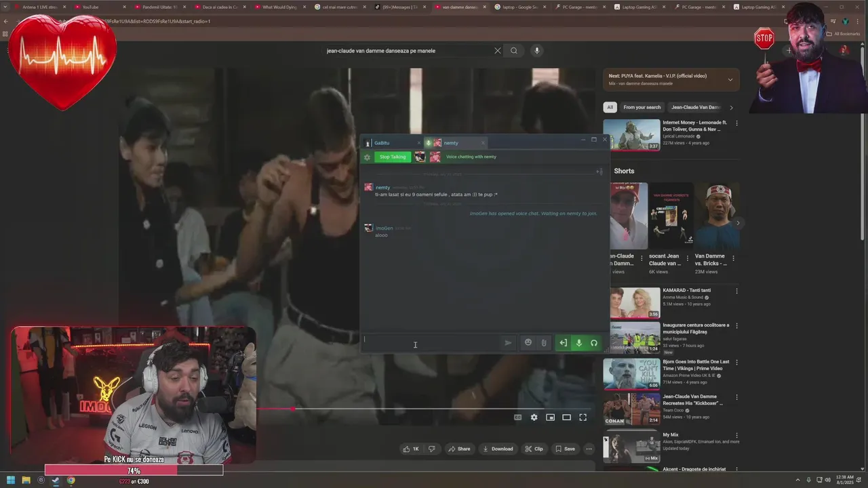Click the Share button under video
This screenshot has height=488, width=868.
click(459, 449)
